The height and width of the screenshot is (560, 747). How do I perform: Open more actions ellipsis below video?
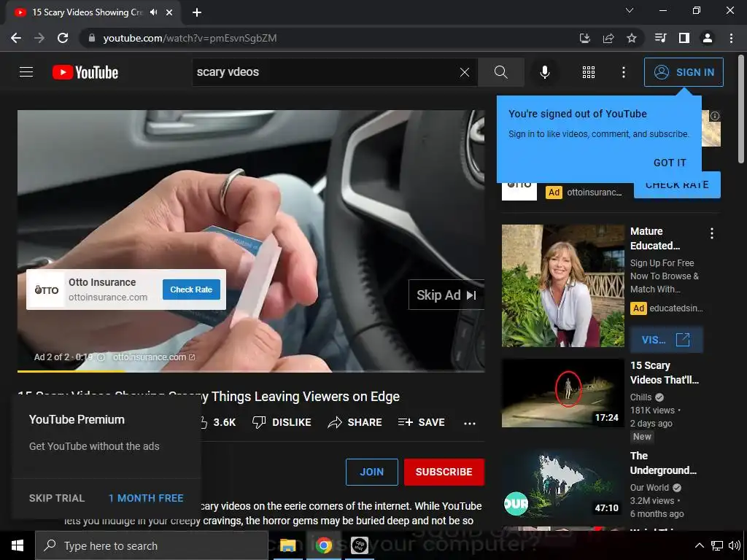click(x=470, y=423)
